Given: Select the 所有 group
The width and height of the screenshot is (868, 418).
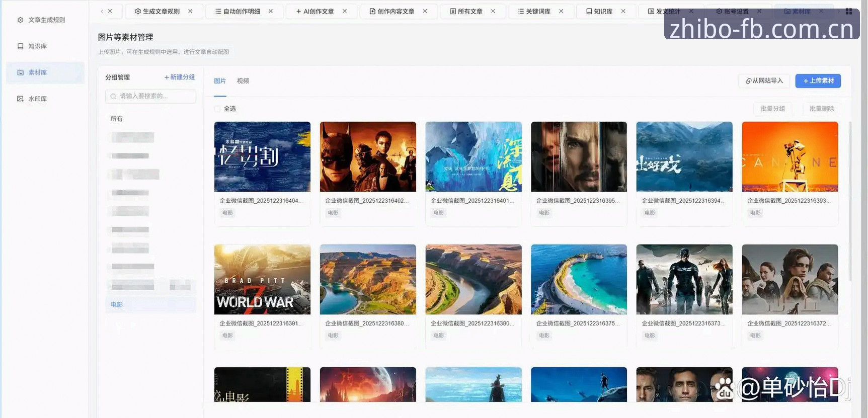Looking at the screenshot, I should pos(116,119).
